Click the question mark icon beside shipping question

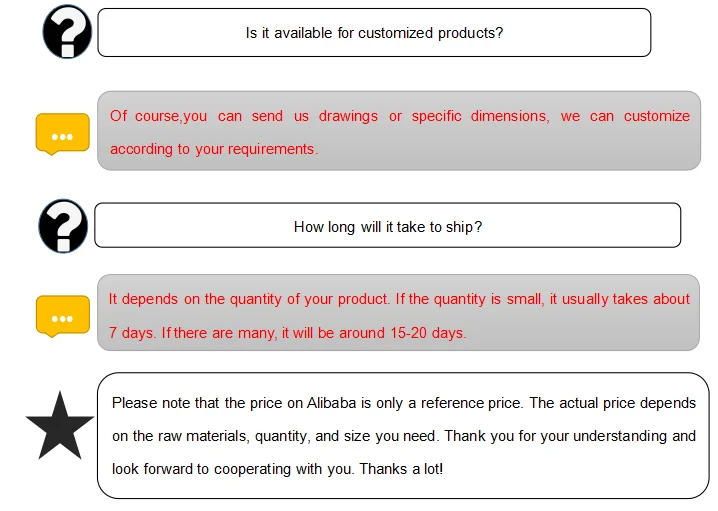point(63,225)
